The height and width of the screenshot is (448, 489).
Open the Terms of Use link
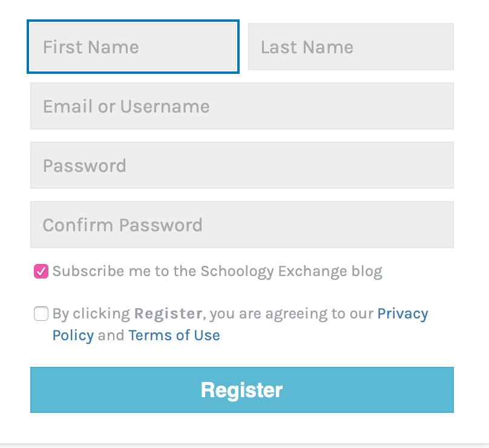tap(174, 335)
